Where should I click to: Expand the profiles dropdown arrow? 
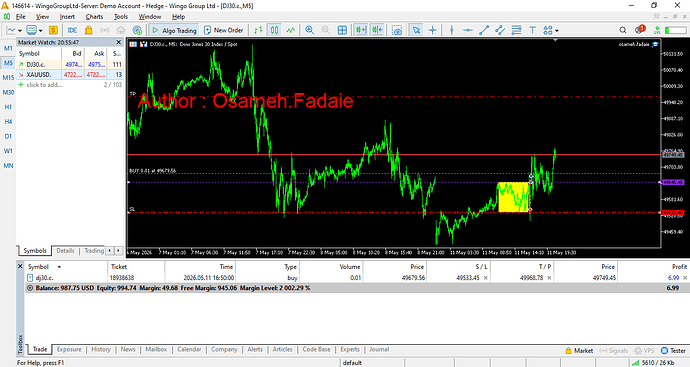40,30
